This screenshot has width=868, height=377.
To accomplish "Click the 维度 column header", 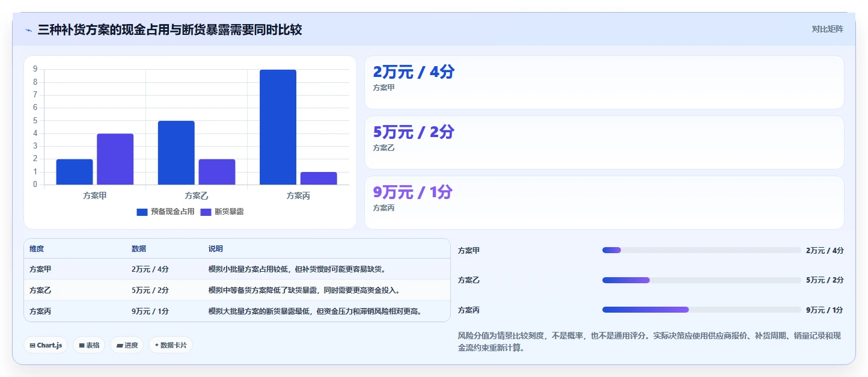I will tap(37, 249).
